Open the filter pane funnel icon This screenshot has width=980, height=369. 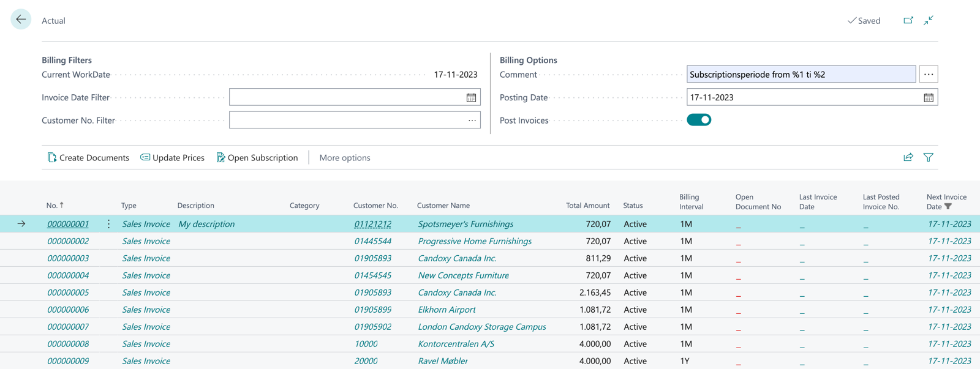coord(929,157)
